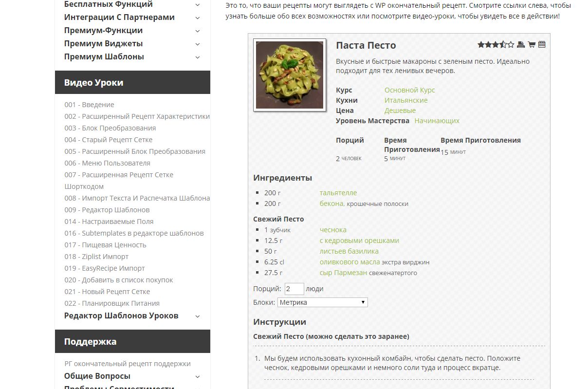Rate the recipe two stars

[x=488, y=45]
